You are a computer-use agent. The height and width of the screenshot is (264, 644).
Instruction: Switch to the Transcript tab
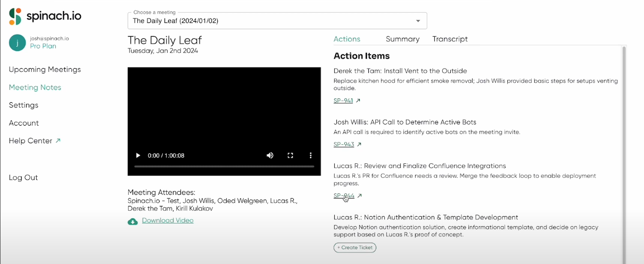point(450,39)
